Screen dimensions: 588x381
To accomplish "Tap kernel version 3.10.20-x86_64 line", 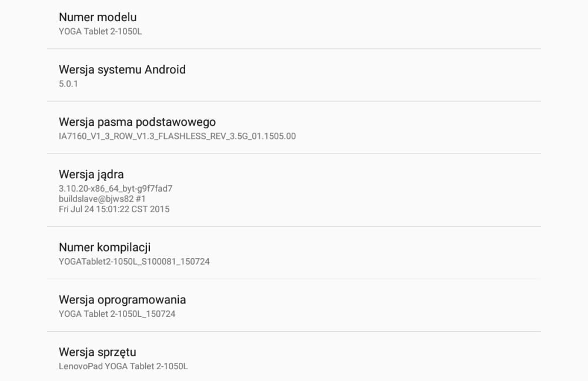I will click(x=115, y=188).
